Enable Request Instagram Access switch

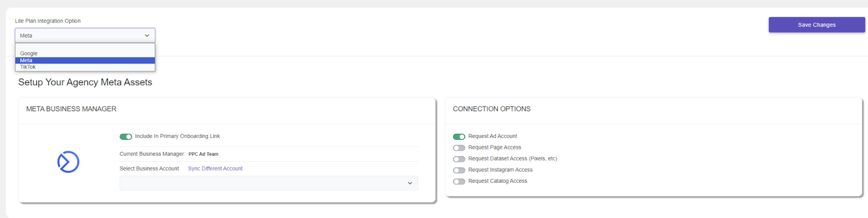point(459,170)
